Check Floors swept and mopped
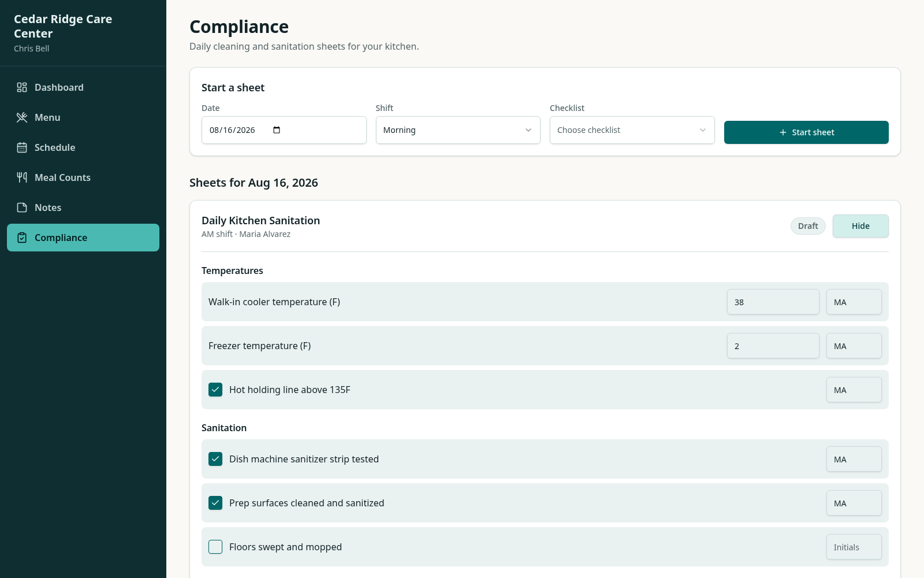 tap(215, 547)
